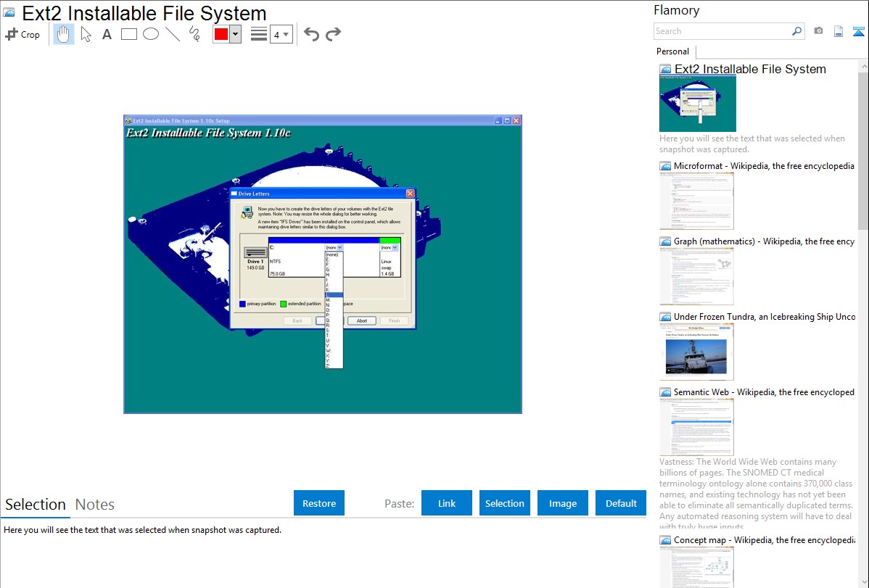Viewport: 869px width, 588px height.
Task: Select the arrow pointer tool
Action: (x=86, y=34)
